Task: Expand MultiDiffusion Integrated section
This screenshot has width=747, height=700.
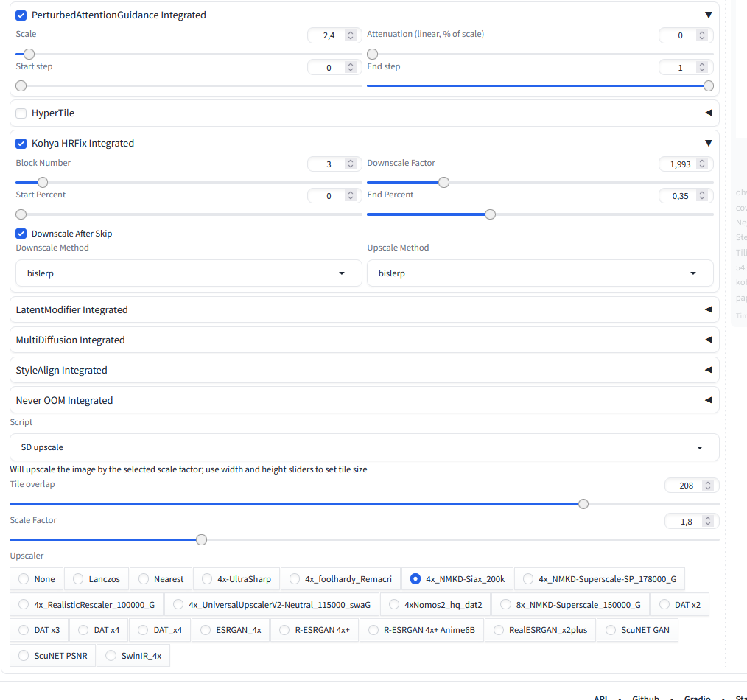Action: click(365, 340)
